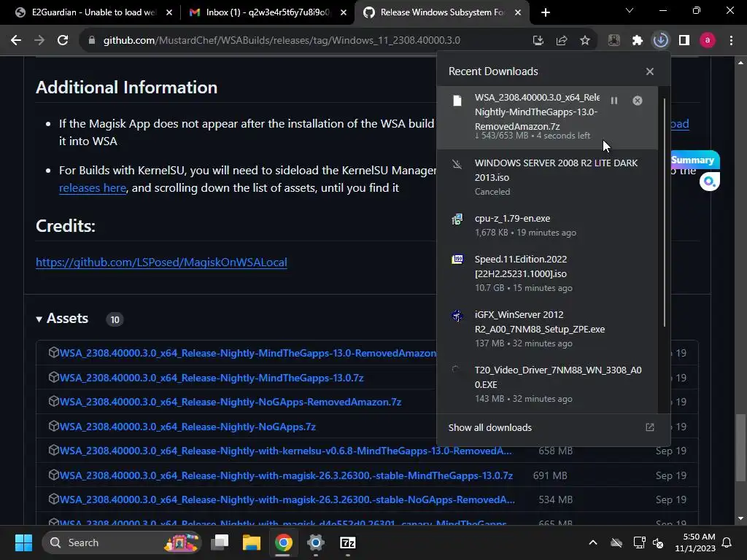The width and height of the screenshot is (747, 560).
Task: Close the Recent Downloads panel
Action: (650, 71)
